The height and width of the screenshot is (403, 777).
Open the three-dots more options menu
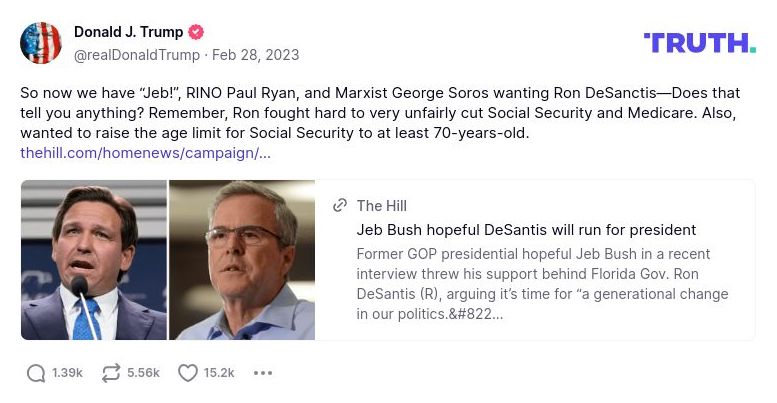coord(263,373)
